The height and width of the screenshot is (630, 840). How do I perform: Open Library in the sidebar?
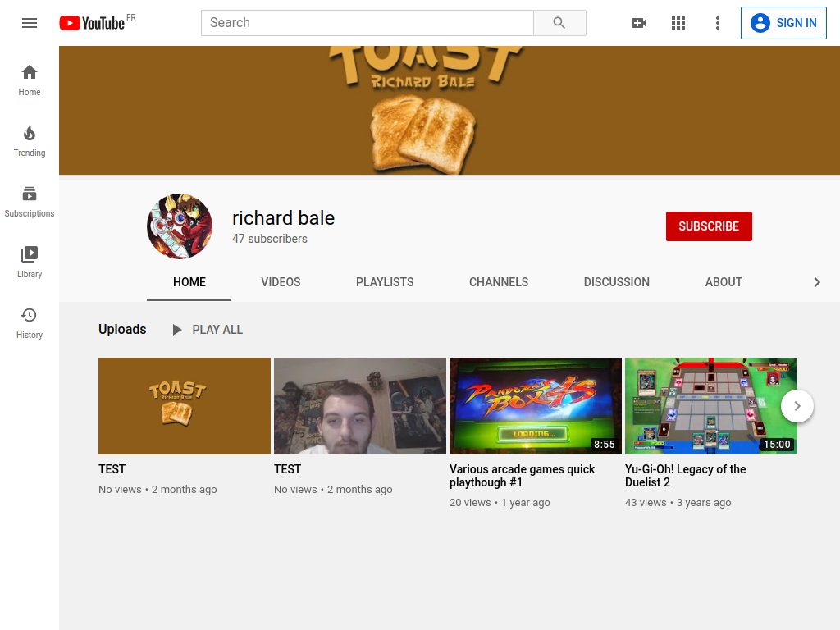pos(30,262)
